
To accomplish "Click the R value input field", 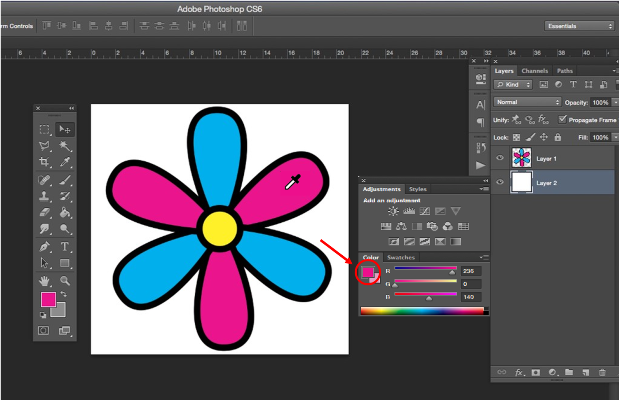I will (x=470, y=271).
